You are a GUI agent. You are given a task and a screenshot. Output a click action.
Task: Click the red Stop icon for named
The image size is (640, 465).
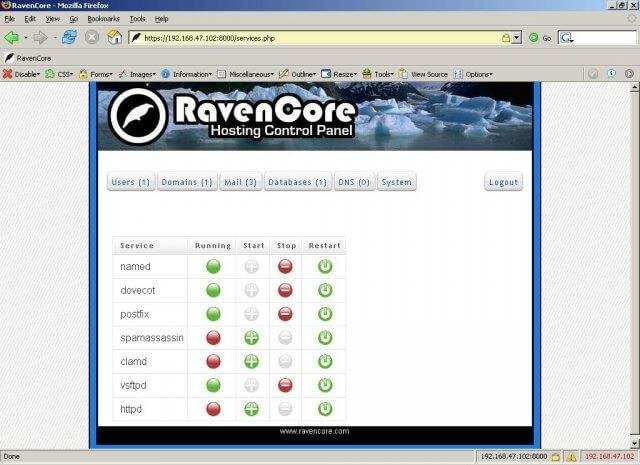click(285, 266)
